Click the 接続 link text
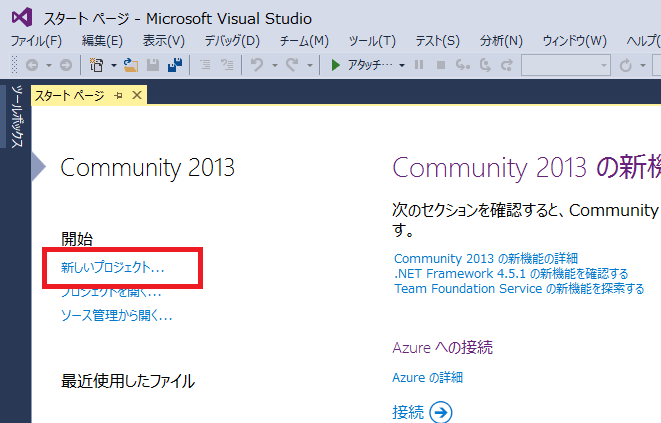This screenshot has height=423, width=661. click(x=408, y=412)
